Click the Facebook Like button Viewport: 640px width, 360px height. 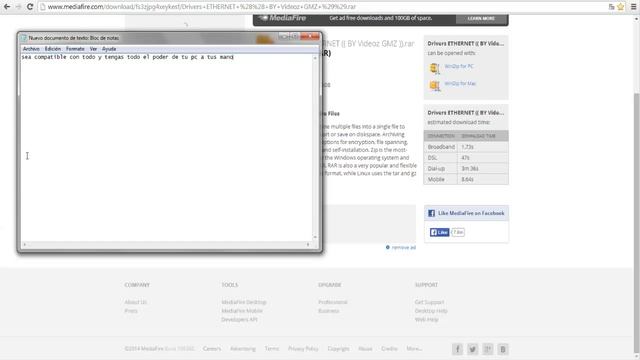pos(440,232)
